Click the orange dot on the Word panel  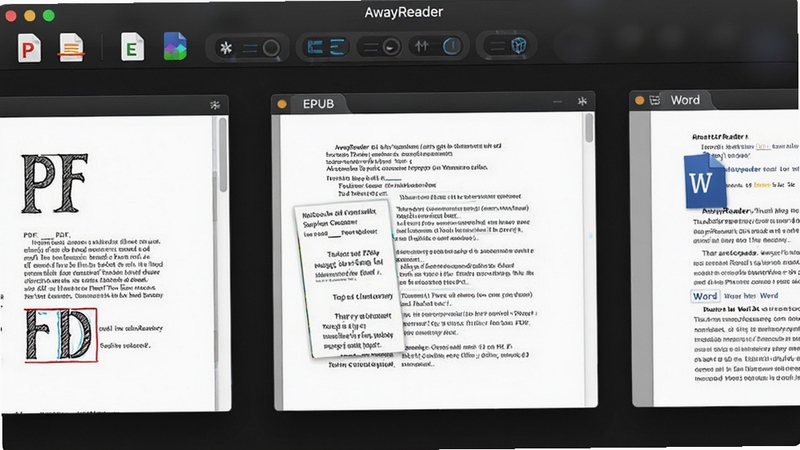(x=639, y=101)
